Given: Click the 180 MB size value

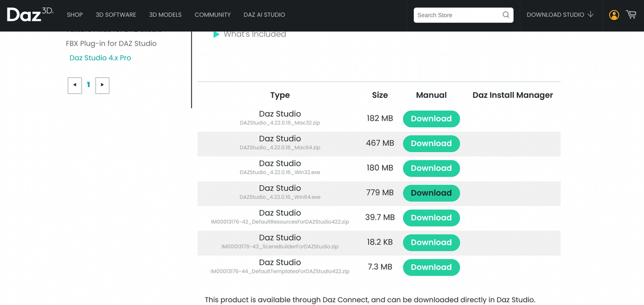Looking at the screenshot, I should click(380, 168).
